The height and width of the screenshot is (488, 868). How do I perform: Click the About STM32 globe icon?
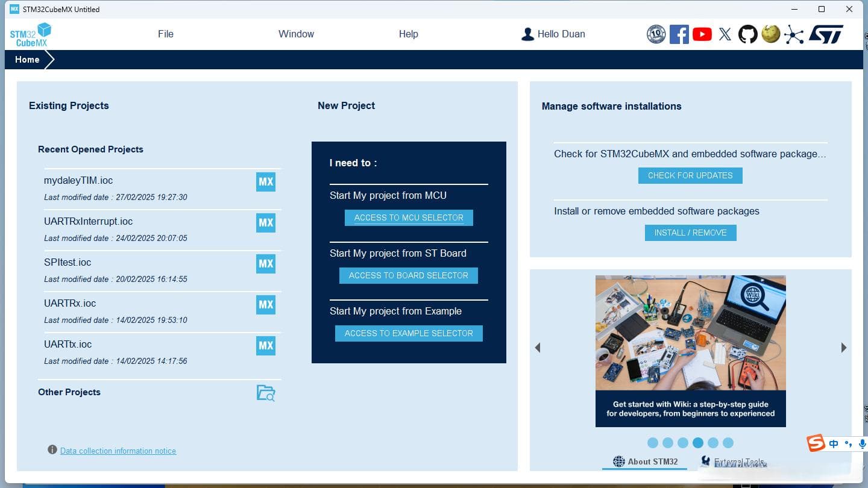619,461
